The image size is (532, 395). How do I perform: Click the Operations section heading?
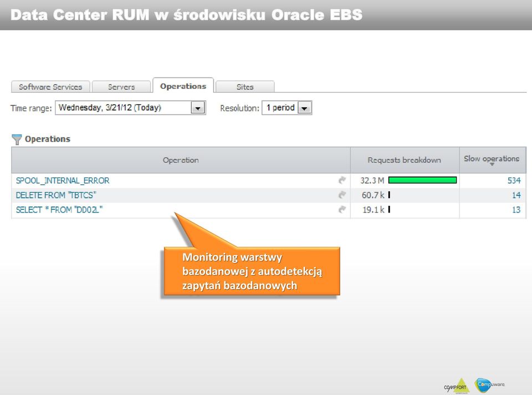point(48,139)
